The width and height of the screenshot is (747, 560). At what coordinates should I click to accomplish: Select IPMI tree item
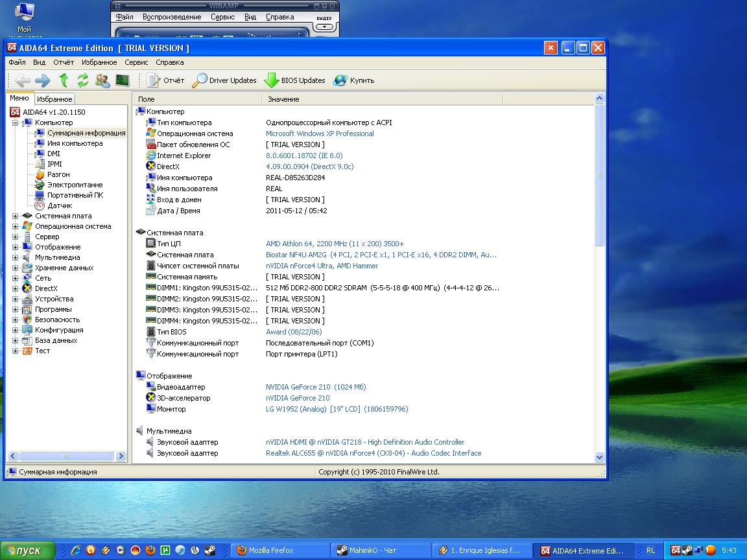54,164
